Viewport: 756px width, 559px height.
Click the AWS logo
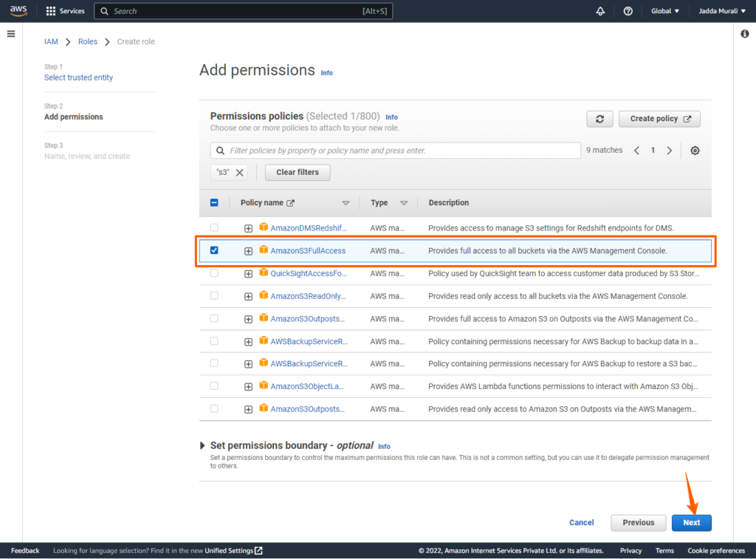pyautogui.click(x=18, y=10)
